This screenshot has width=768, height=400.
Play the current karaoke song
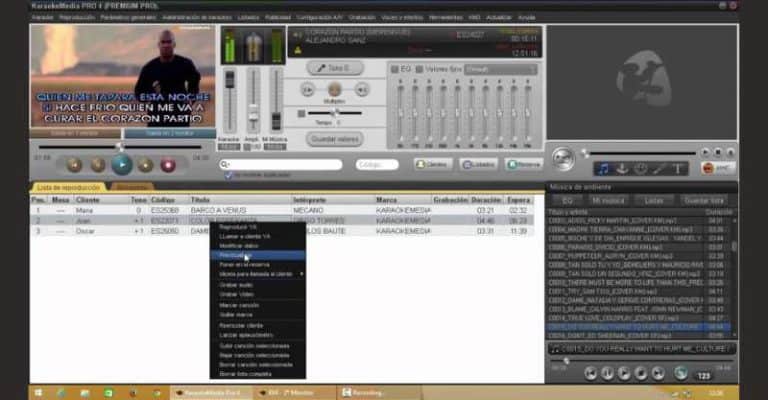[121, 165]
